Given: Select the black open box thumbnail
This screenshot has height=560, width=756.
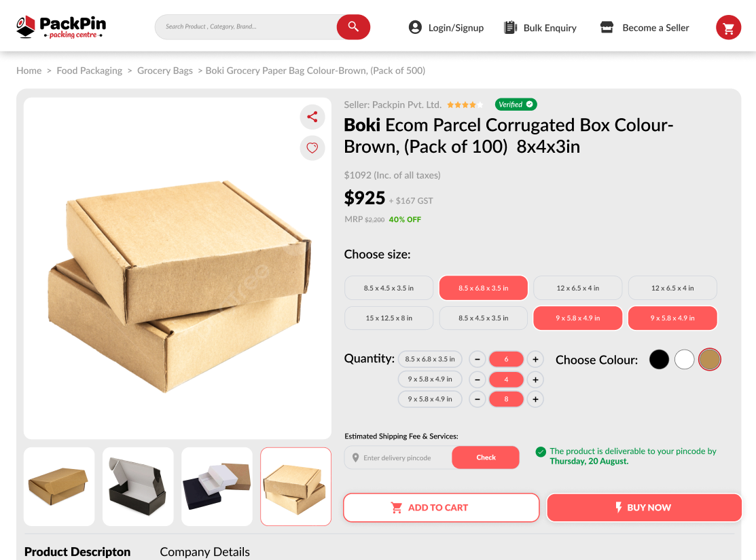Looking at the screenshot, I should pyautogui.click(x=138, y=487).
